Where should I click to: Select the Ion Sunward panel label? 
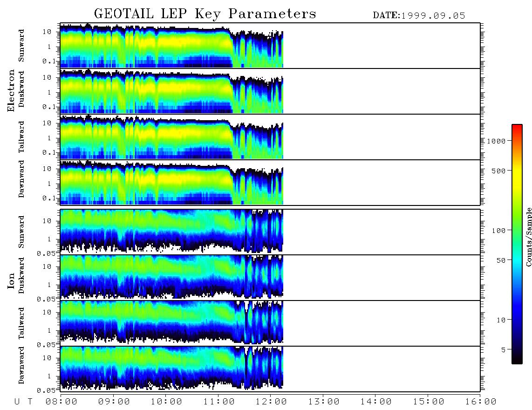point(21,232)
